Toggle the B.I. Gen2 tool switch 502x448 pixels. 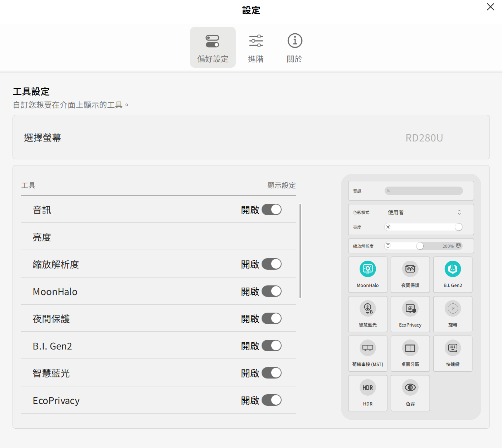272,346
